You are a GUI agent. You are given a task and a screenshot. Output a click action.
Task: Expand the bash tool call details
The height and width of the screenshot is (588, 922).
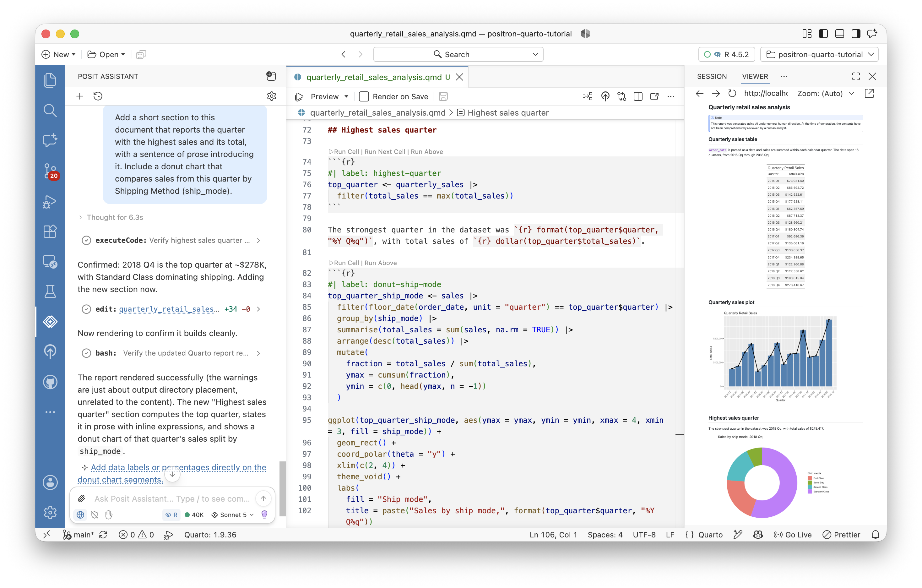[x=171, y=353]
